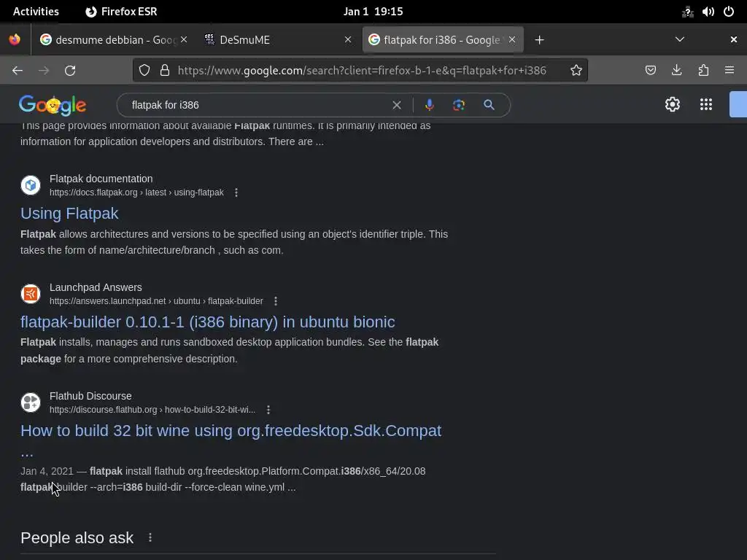The image size is (747, 560).
Task: Open a new browser tab
Action: (539, 40)
